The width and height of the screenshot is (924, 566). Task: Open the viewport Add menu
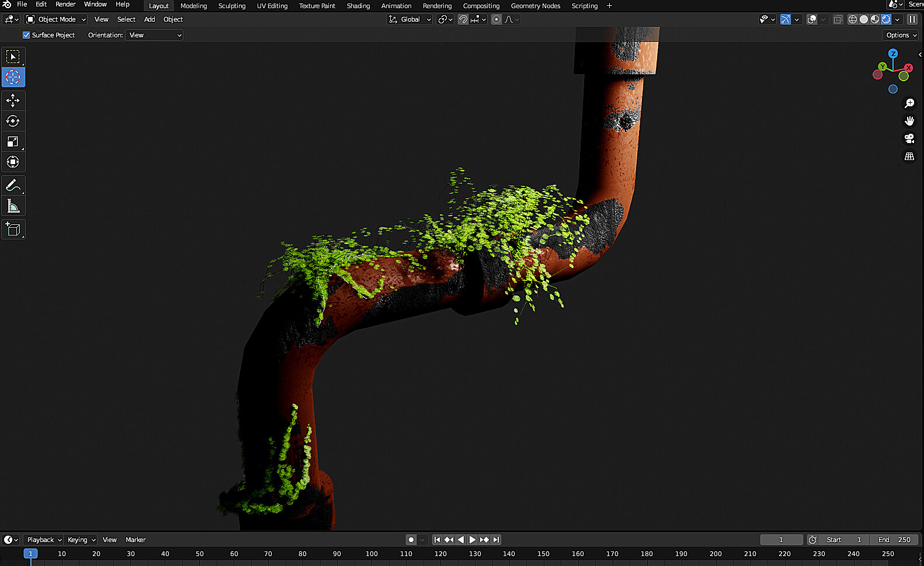click(150, 19)
